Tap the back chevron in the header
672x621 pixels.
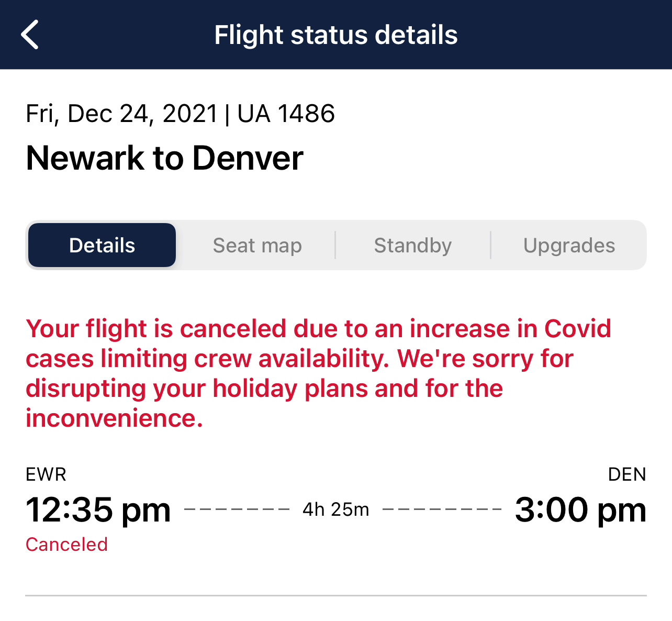click(30, 34)
